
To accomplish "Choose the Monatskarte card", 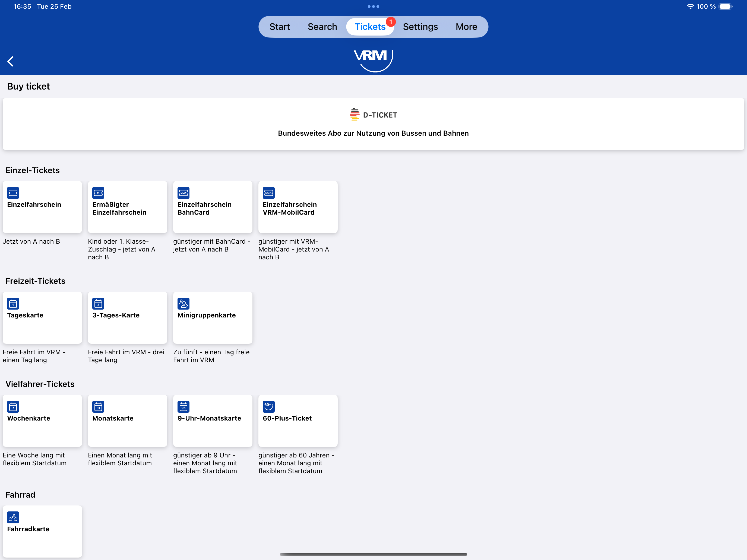I will (x=127, y=421).
